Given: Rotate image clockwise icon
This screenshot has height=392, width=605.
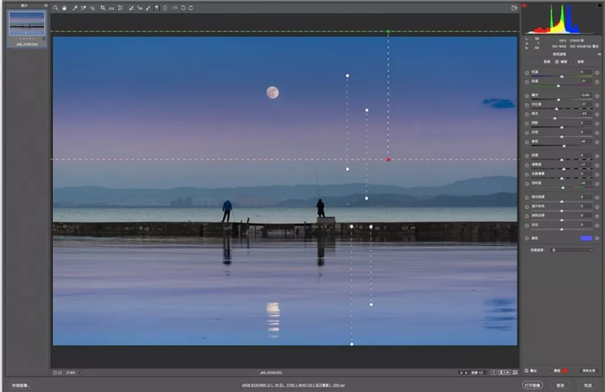Looking at the screenshot, I should tap(191, 8).
